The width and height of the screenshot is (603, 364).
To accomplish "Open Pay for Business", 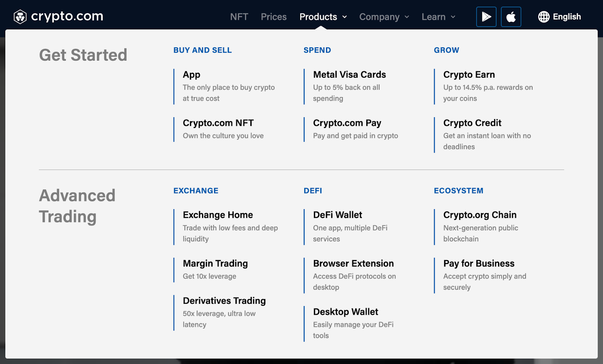I will coord(479,263).
